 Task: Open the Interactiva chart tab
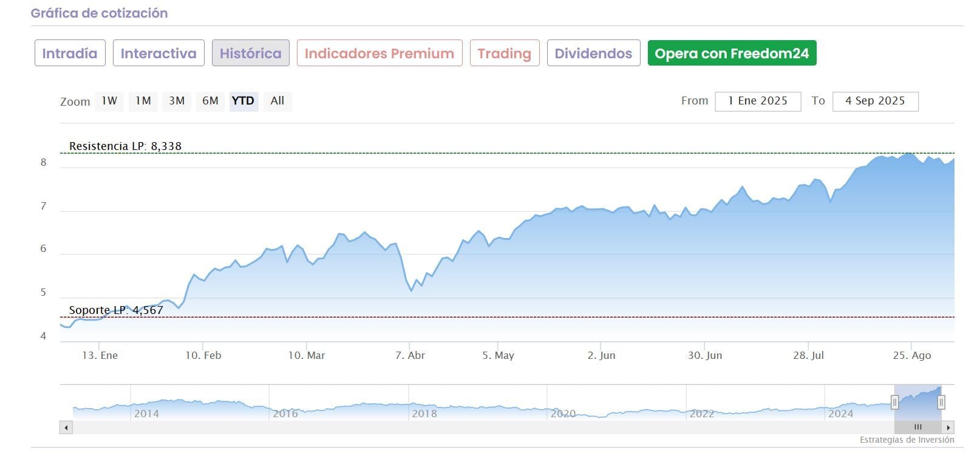click(x=158, y=53)
